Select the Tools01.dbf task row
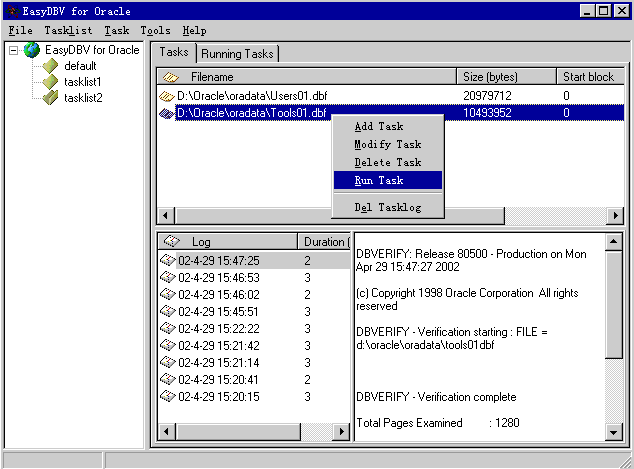The width and height of the screenshot is (634, 469). point(391,113)
